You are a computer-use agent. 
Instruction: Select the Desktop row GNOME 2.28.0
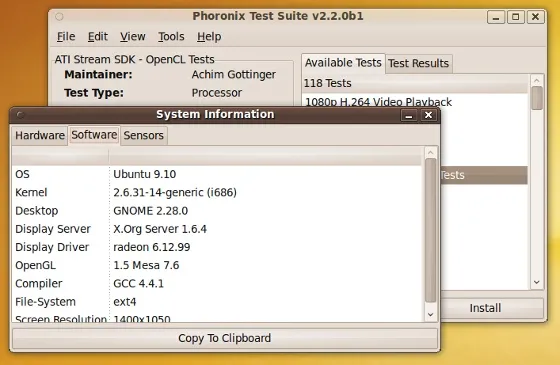(x=217, y=211)
